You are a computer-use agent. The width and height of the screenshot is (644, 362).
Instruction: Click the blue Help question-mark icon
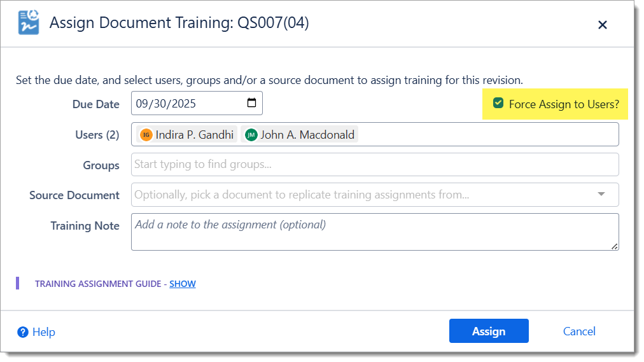pos(23,331)
